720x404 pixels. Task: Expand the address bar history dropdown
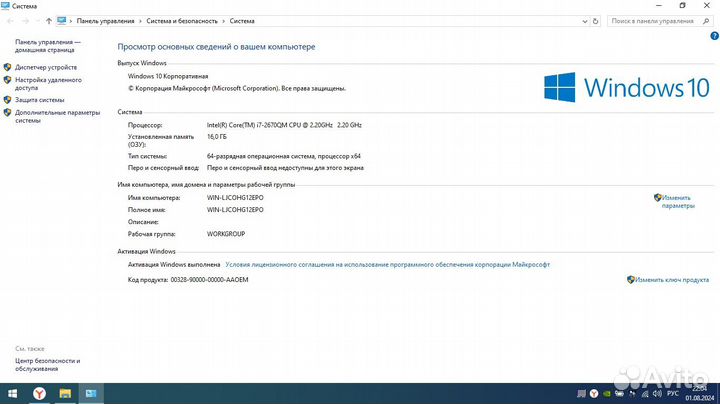(x=585, y=21)
